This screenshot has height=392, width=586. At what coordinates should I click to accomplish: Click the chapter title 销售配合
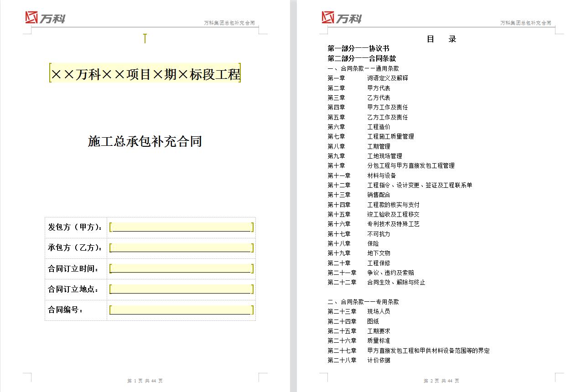point(379,195)
